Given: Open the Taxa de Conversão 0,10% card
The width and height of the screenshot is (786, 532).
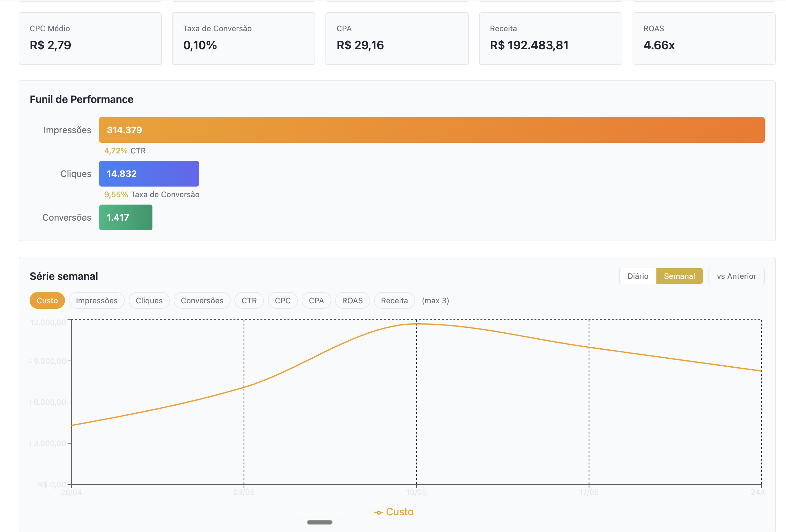Looking at the screenshot, I should click(x=243, y=39).
